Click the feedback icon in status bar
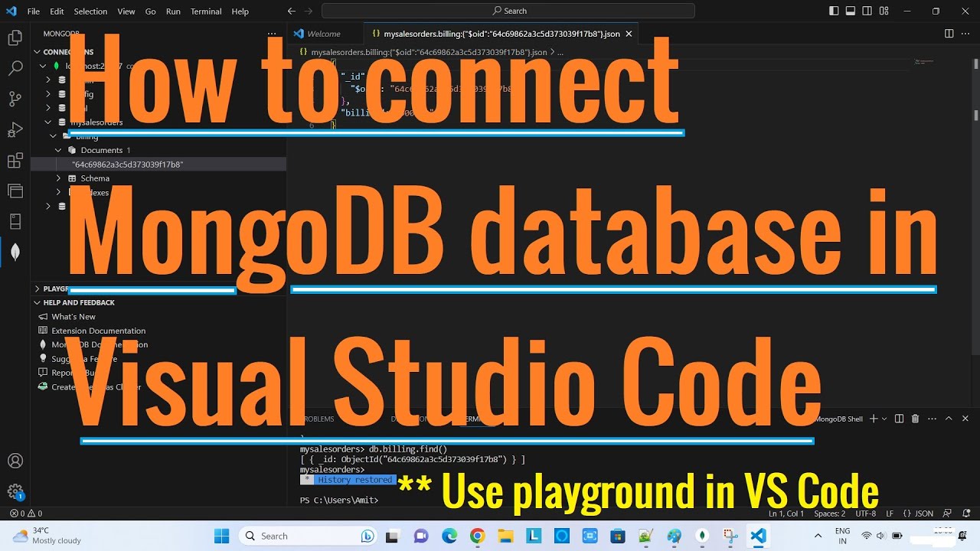Screen dimensions: 980x551 [x=949, y=514]
